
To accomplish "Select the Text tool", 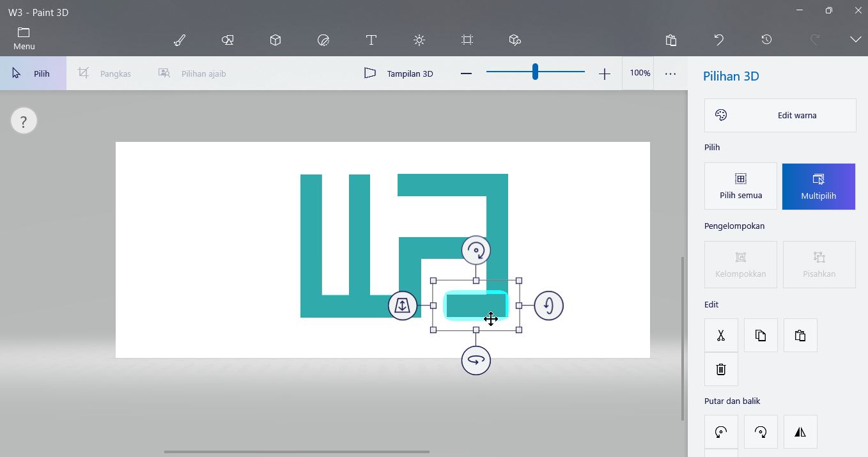I will [x=371, y=40].
